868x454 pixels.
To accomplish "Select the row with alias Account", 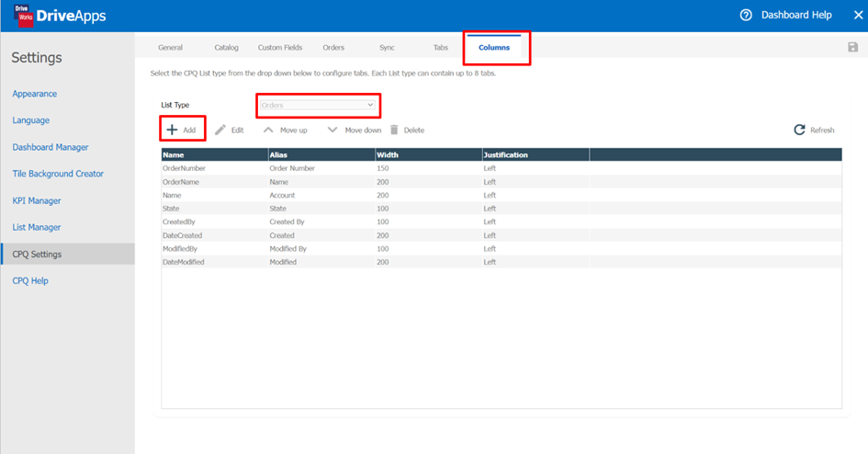I will point(502,195).
